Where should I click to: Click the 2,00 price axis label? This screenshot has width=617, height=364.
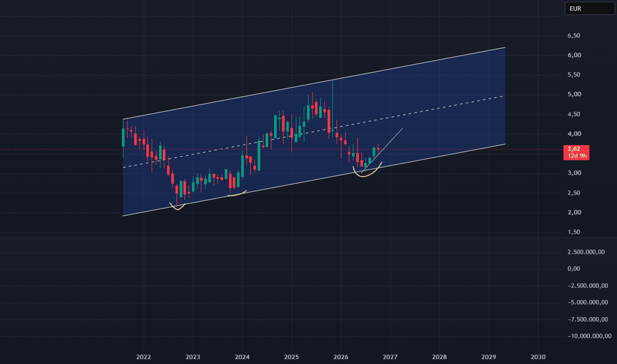coord(574,212)
